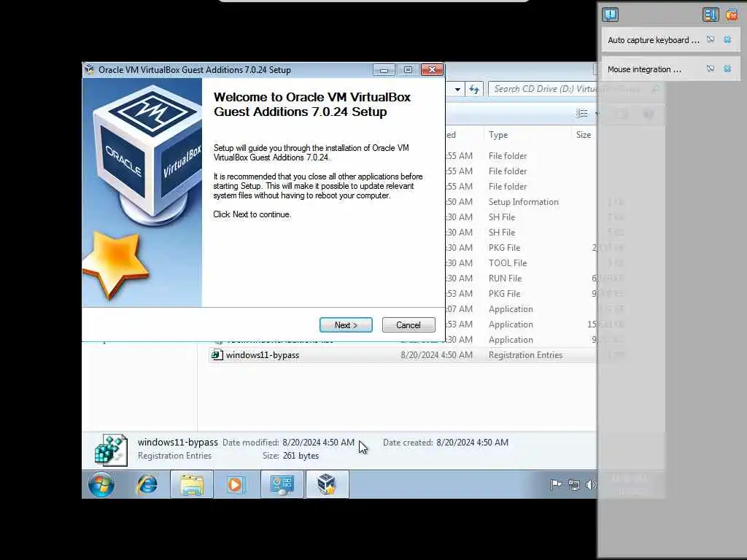
Task: Open Windows Explorer from the taskbar
Action: point(192,484)
